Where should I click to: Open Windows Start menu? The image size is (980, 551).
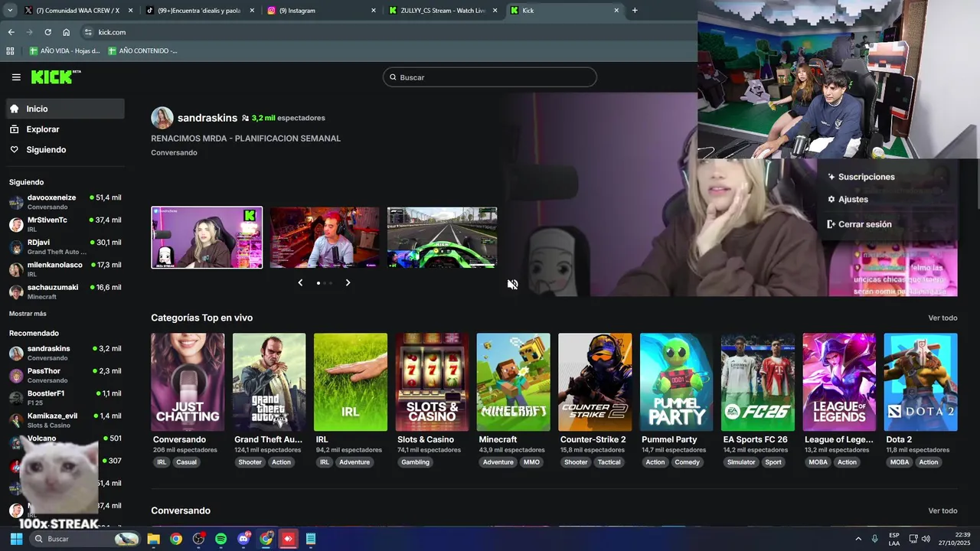coord(16,539)
